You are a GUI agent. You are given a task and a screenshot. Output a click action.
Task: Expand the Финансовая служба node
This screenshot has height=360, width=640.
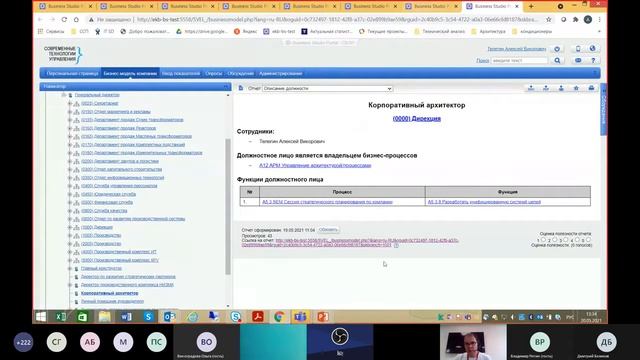[70, 202]
